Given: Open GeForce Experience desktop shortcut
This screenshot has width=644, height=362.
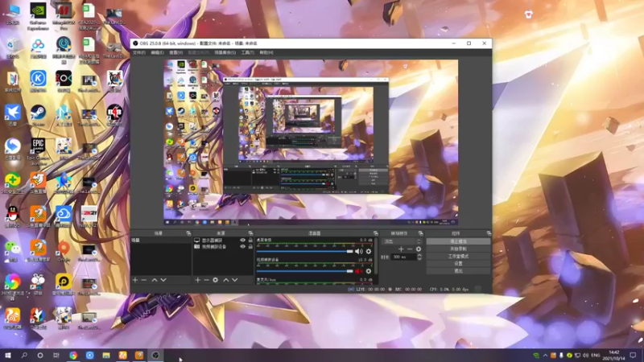Looking at the screenshot, I should (x=38, y=16).
